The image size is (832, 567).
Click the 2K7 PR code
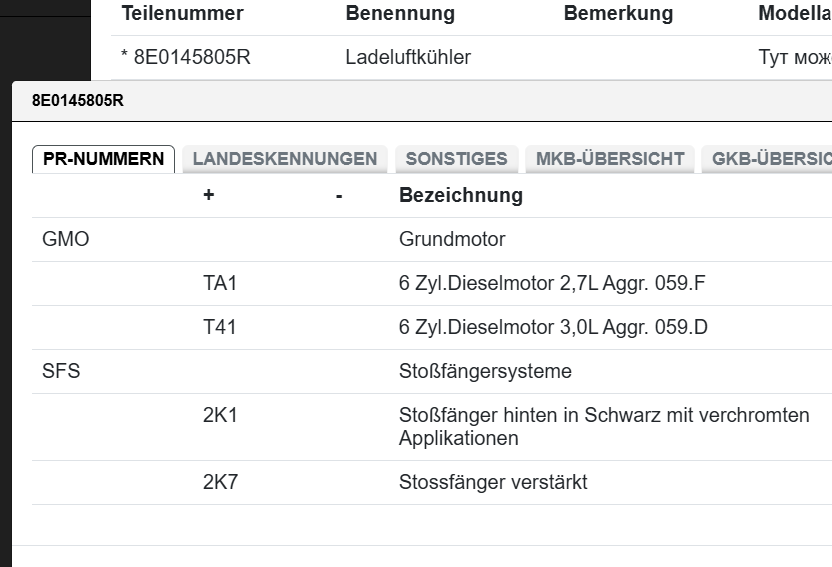[x=220, y=483]
